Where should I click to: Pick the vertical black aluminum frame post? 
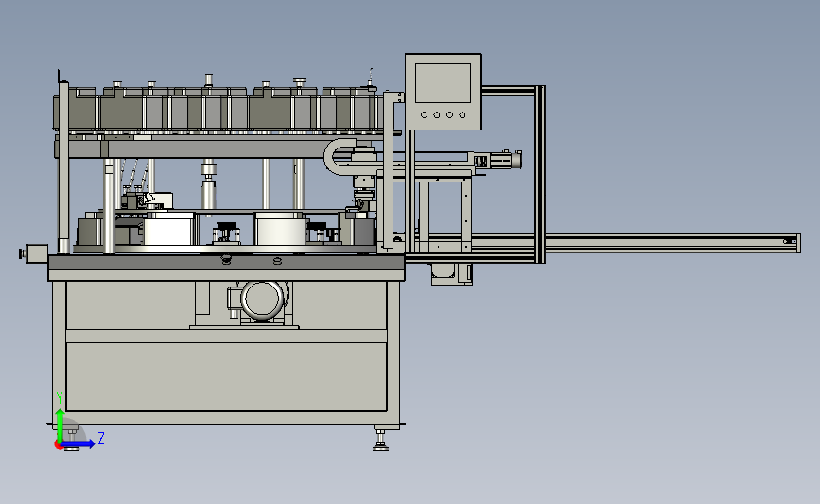pyautogui.click(x=540, y=174)
